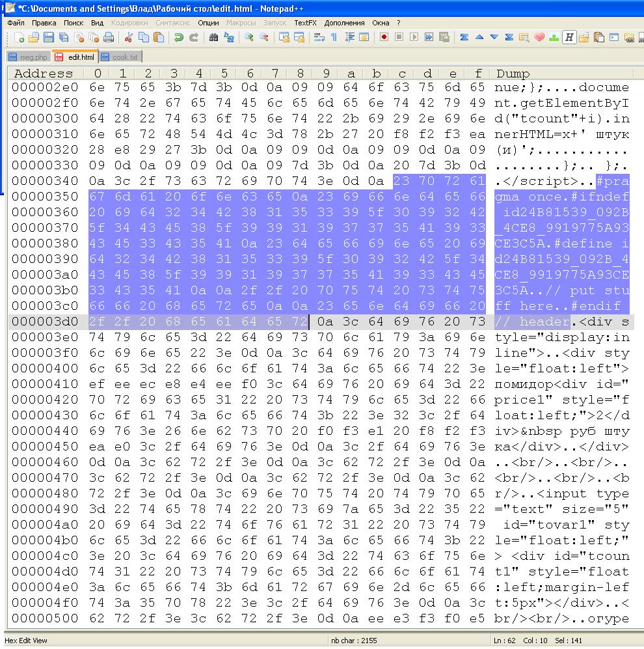Open the Вид menu
The height and width of the screenshot is (649, 644).
[x=97, y=23]
